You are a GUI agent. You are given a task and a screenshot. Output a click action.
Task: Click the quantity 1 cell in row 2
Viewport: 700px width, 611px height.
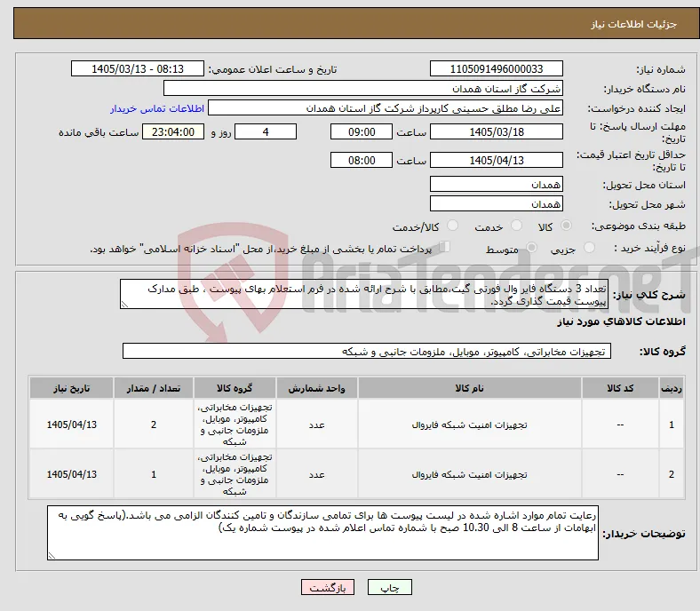click(x=154, y=474)
